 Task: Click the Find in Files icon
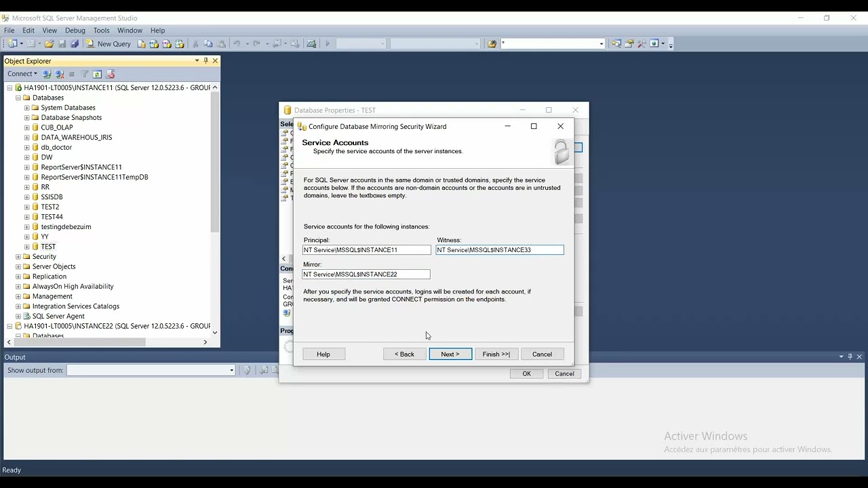[x=492, y=43]
